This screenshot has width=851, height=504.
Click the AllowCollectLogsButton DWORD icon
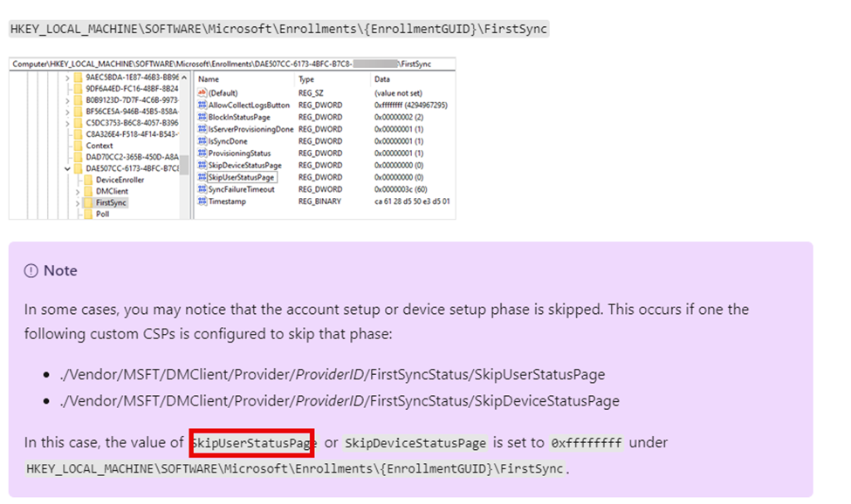202,105
